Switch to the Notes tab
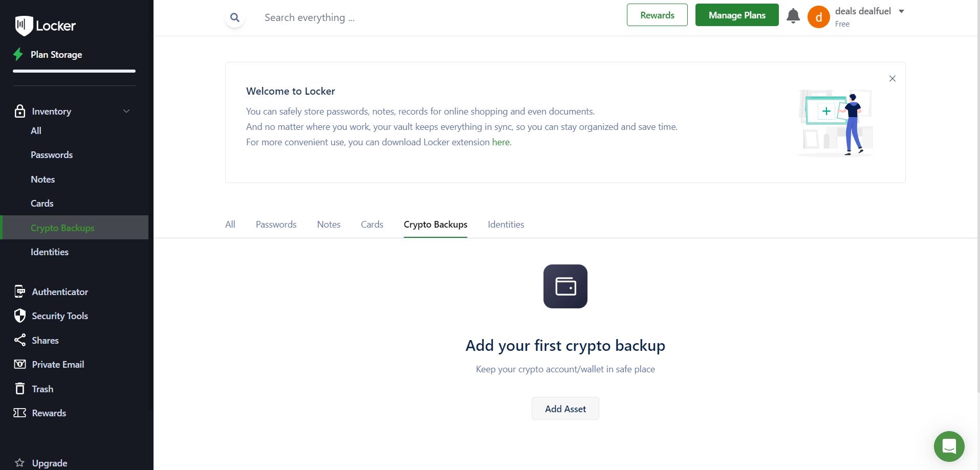The height and width of the screenshot is (470, 980). 329,225
